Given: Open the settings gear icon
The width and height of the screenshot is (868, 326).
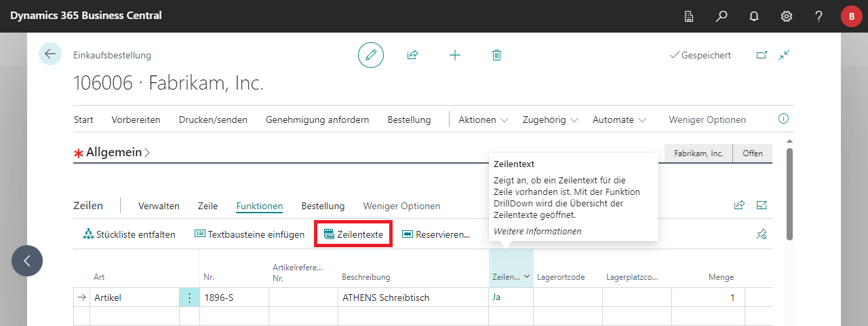Looking at the screenshot, I should coord(787,16).
